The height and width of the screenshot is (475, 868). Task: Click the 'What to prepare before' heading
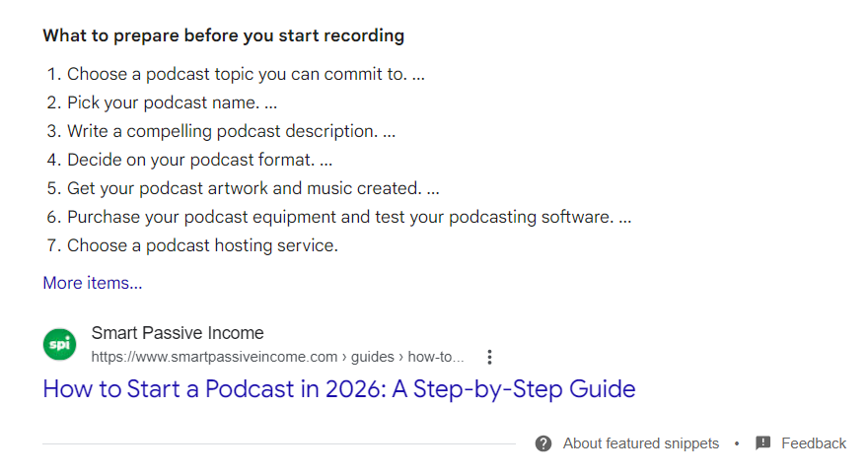[224, 35]
